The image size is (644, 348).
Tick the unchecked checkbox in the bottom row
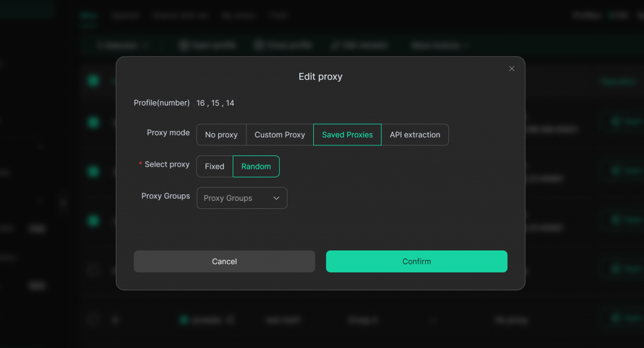tap(94, 320)
